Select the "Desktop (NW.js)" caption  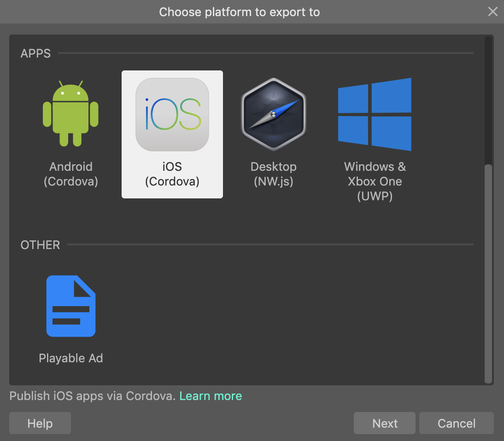point(274,174)
